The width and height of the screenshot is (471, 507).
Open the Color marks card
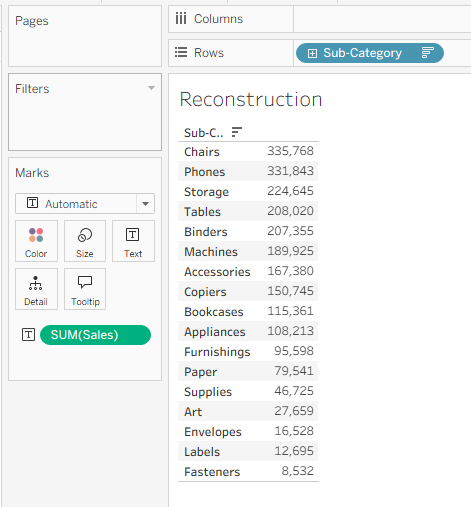[x=36, y=241]
